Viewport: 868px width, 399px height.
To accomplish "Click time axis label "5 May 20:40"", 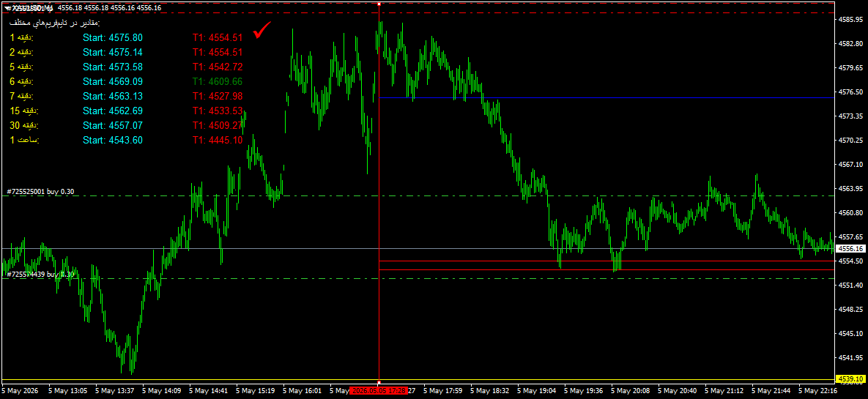I will click(678, 391).
